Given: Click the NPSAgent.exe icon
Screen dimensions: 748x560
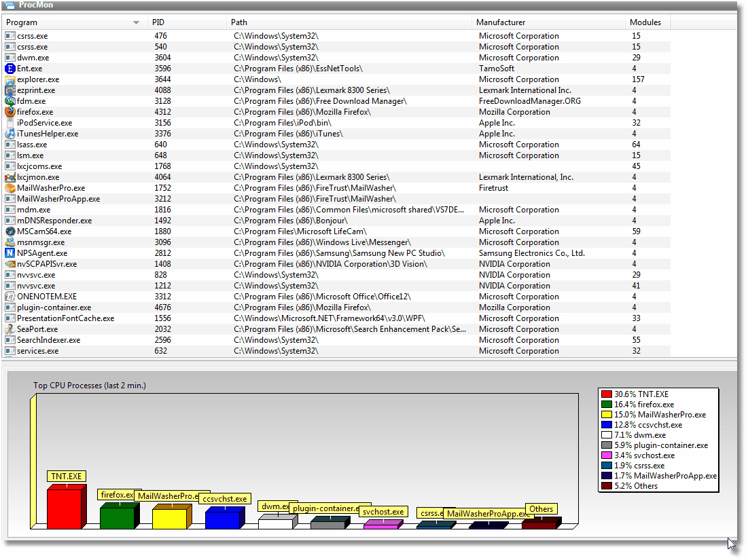Looking at the screenshot, I should point(10,253).
